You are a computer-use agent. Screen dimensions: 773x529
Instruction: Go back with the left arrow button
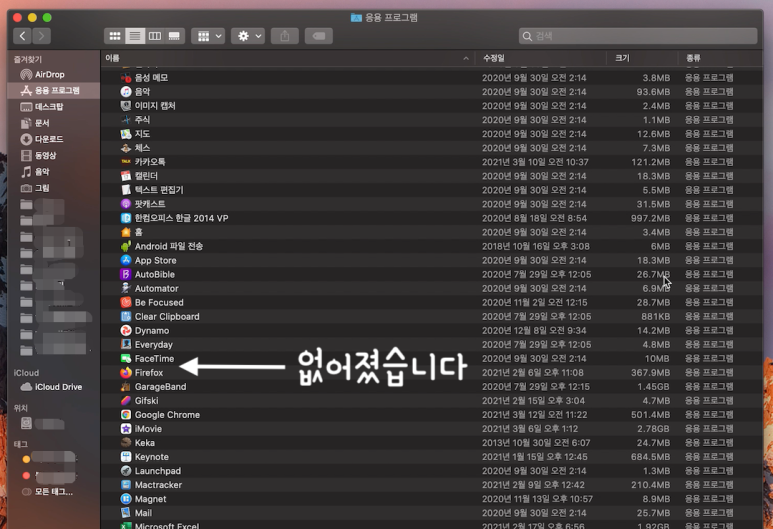pyautogui.click(x=22, y=36)
